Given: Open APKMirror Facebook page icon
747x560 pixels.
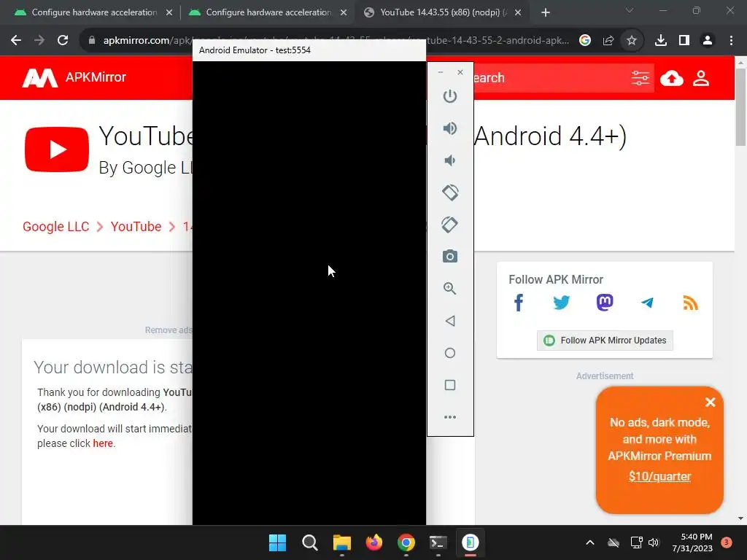Looking at the screenshot, I should [519, 303].
